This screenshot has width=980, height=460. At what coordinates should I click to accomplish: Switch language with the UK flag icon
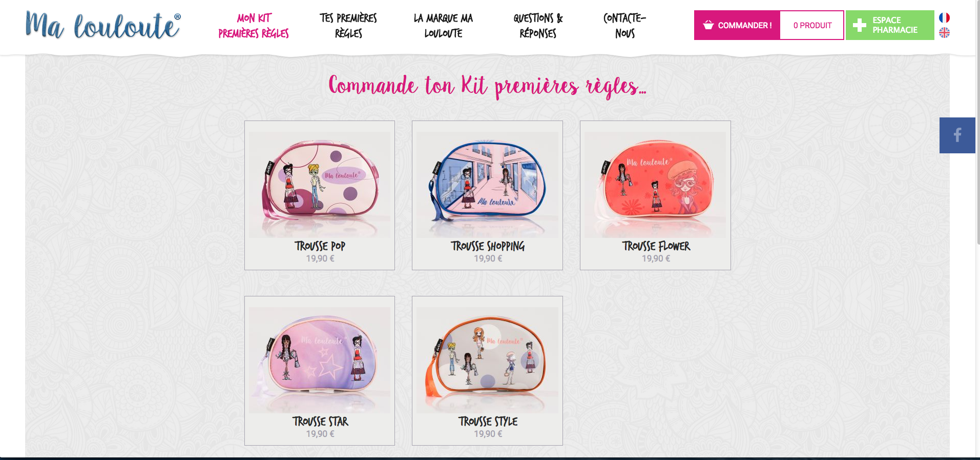[944, 33]
